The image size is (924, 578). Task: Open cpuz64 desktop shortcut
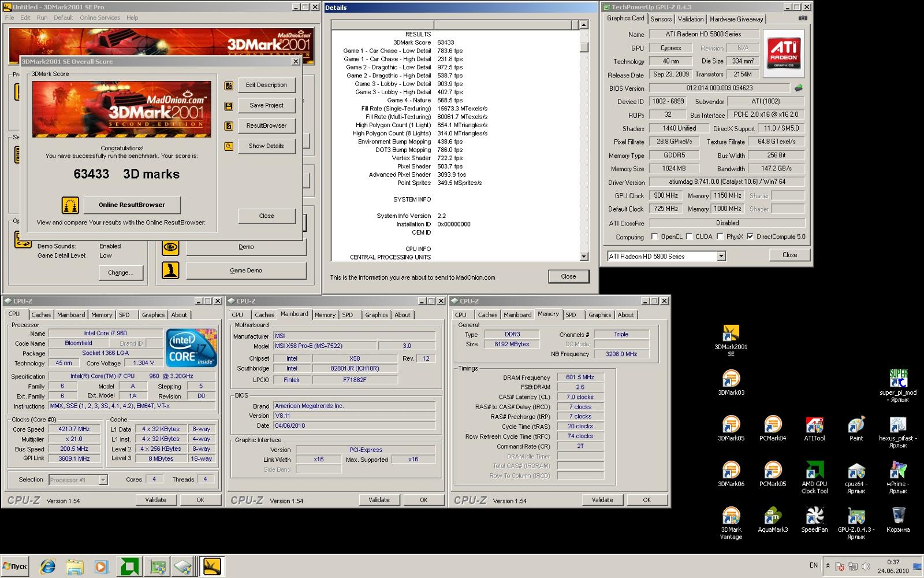point(856,477)
